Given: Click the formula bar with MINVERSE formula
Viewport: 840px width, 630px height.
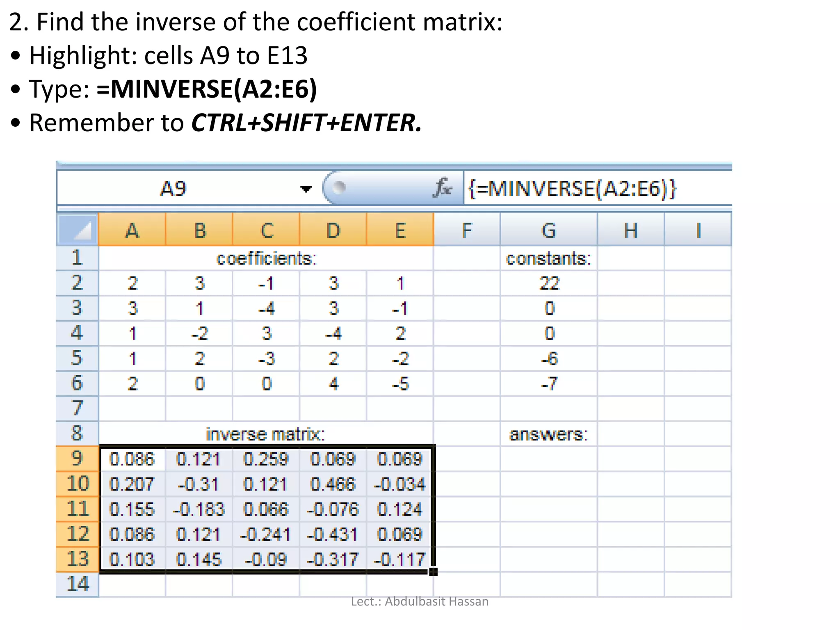Looking at the screenshot, I should (x=598, y=188).
